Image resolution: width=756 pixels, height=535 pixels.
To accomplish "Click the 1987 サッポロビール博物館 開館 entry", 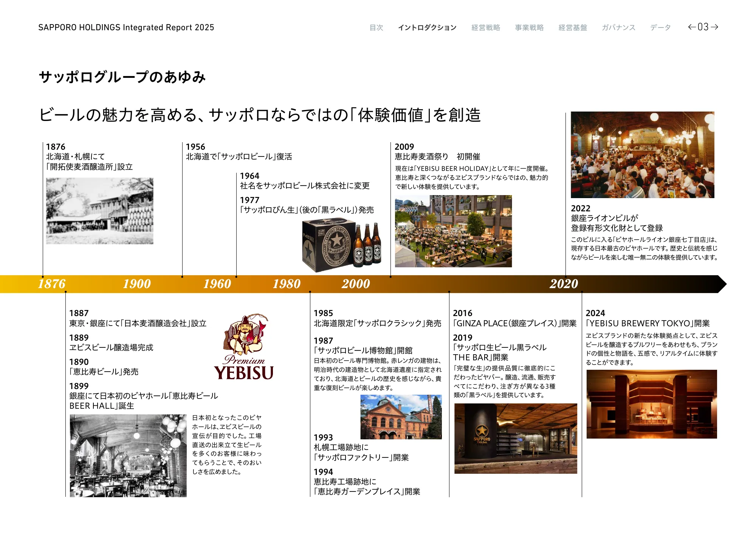I will click(x=363, y=346).
